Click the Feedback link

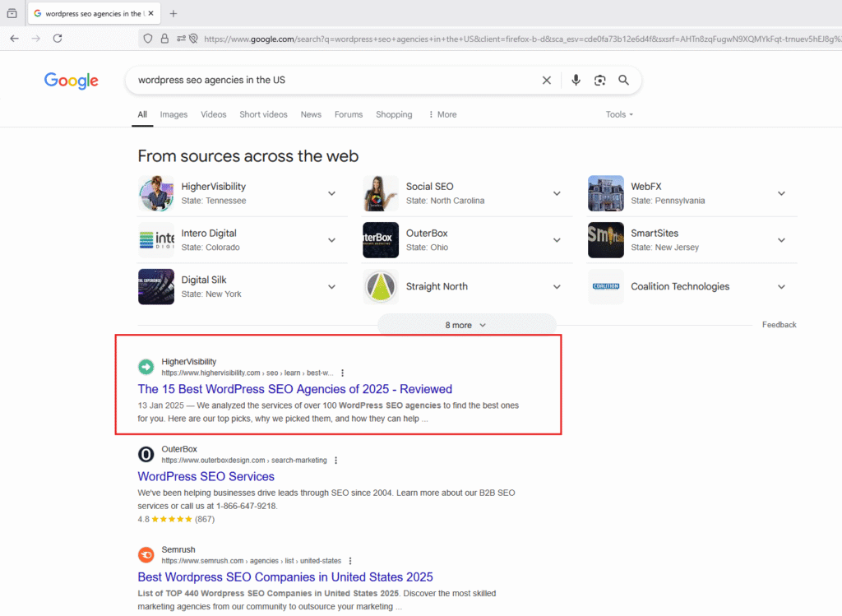point(780,324)
